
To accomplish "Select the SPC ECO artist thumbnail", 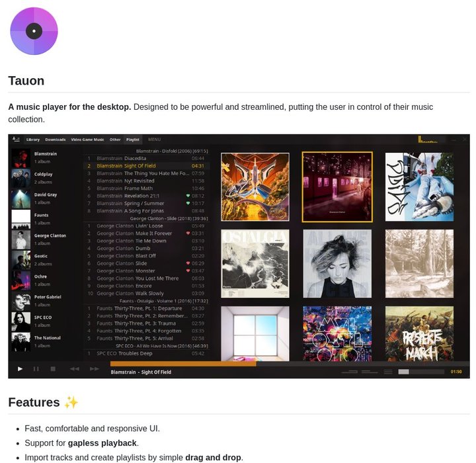I will 21,321.
